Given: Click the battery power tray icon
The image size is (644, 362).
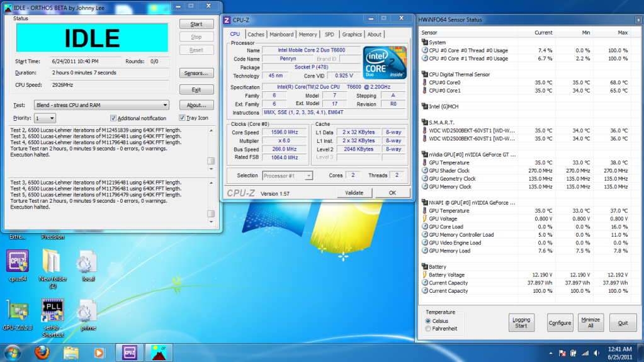Looking at the screenshot, I should (x=573, y=353).
